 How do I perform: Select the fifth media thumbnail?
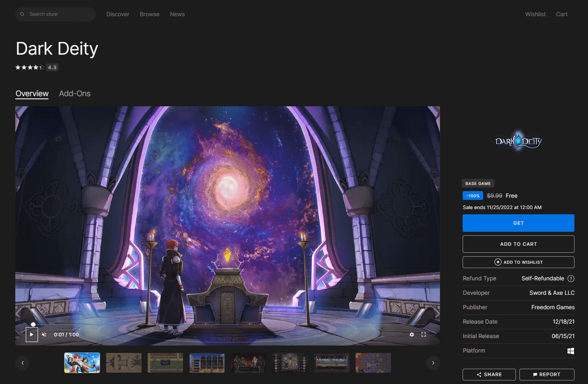point(249,363)
